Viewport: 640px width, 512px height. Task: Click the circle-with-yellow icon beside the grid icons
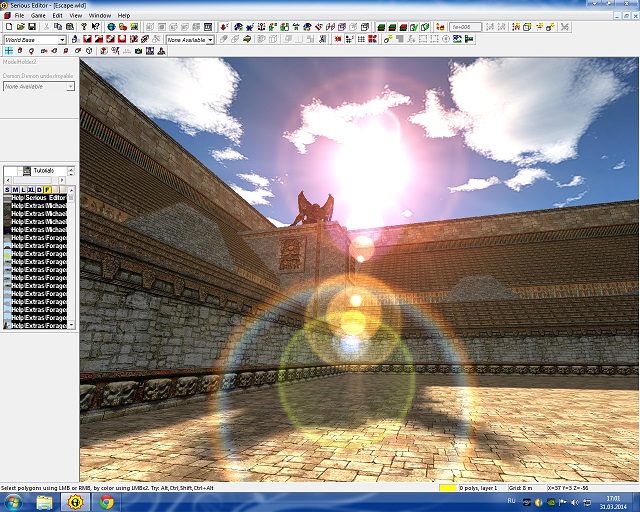(x=388, y=39)
